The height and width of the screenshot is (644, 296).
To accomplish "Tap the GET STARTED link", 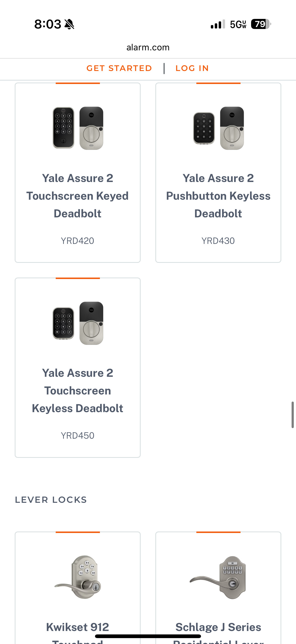I will coord(119,68).
